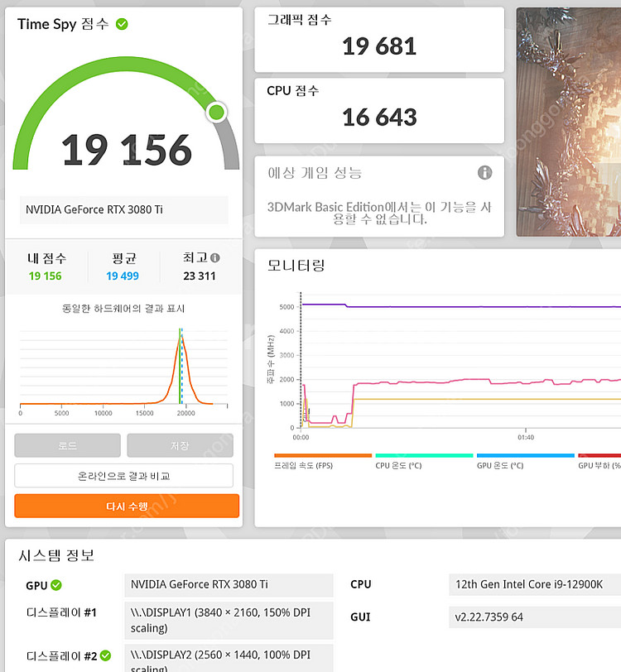Image resolution: width=621 pixels, height=672 pixels.
Task: Click the Time Spy scene thumbnail image
Action: pos(569,122)
